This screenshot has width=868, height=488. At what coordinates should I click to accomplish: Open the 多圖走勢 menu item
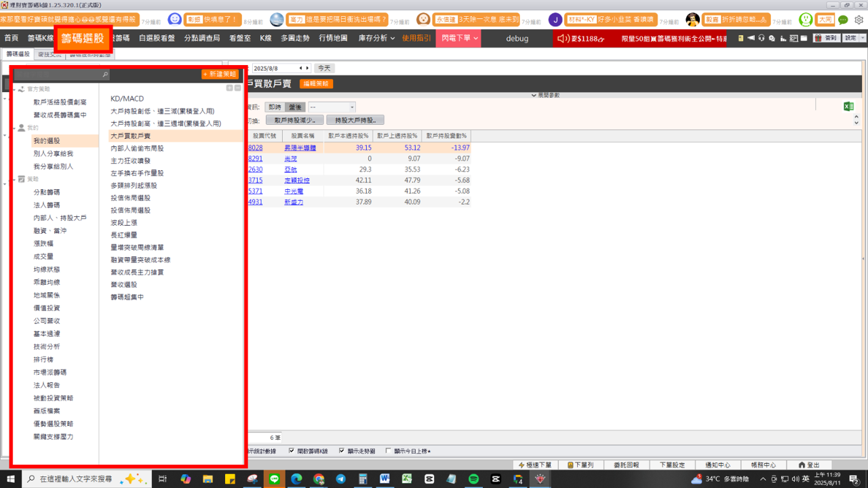tap(295, 39)
